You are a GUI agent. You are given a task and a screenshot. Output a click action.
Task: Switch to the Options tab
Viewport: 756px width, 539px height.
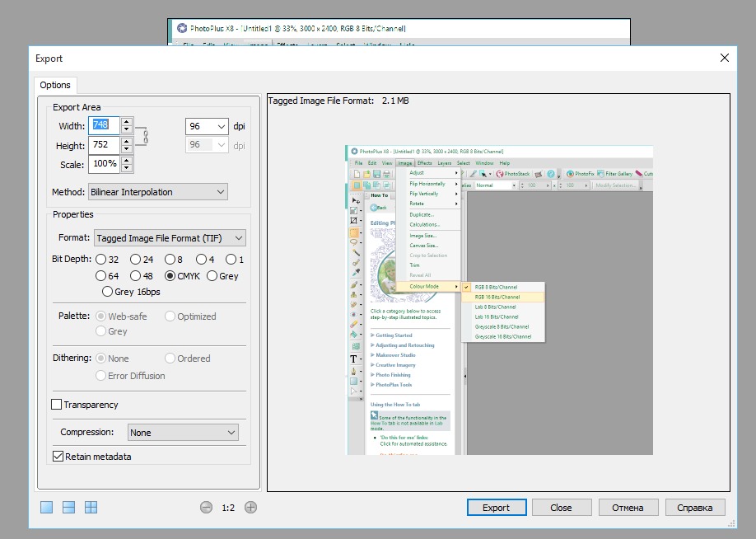(55, 85)
